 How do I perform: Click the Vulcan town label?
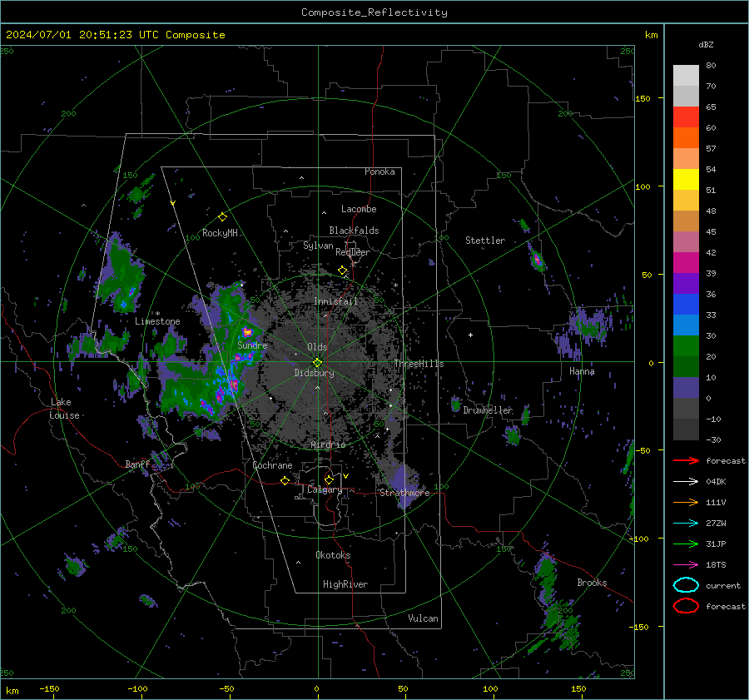pyautogui.click(x=423, y=618)
